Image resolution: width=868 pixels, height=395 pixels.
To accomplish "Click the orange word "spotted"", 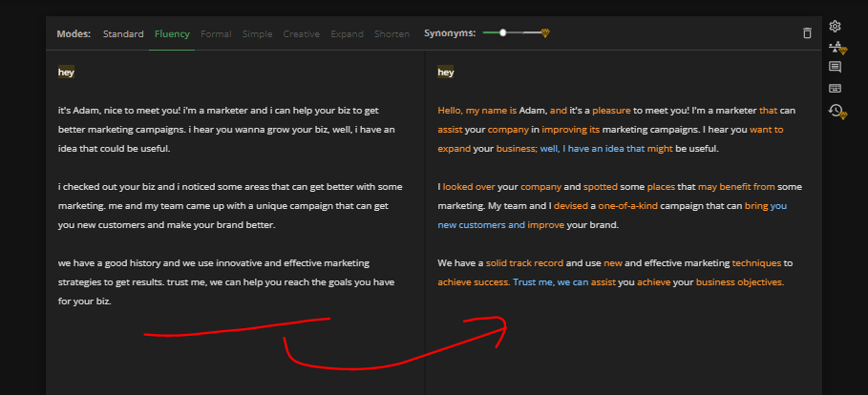I will (601, 187).
